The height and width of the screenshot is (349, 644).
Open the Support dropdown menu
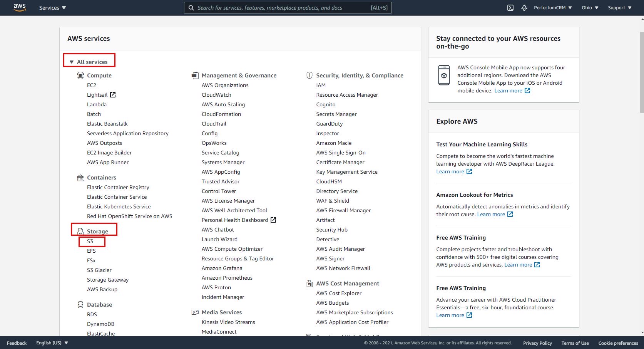620,8
